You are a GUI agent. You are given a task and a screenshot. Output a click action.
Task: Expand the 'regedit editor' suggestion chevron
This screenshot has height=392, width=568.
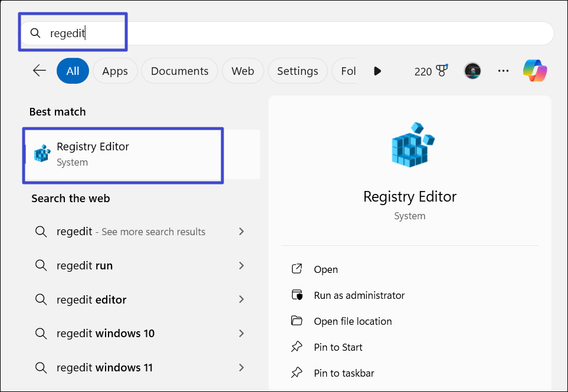pyautogui.click(x=241, y=299)
